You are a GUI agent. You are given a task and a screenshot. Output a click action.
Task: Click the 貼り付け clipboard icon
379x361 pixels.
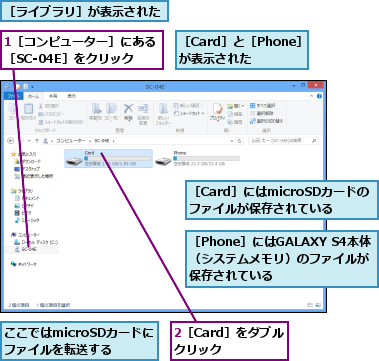[x=28, y=112]
